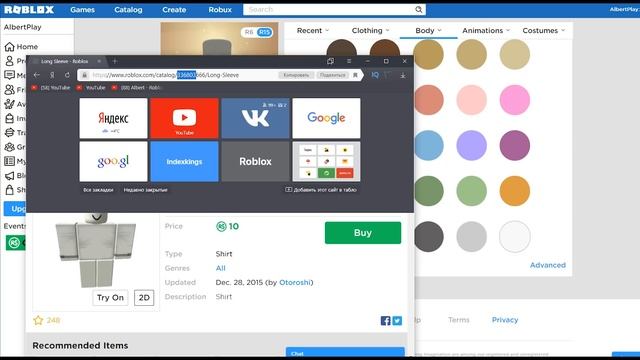This screenshot has height=360, width=640.
Task: Open the Messages icon in sidebar
Action: [x=9, y=75]
